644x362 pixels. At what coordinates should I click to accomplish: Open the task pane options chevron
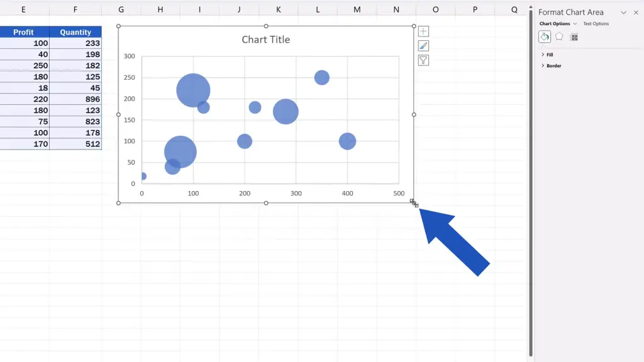click(x=623, y=13)
